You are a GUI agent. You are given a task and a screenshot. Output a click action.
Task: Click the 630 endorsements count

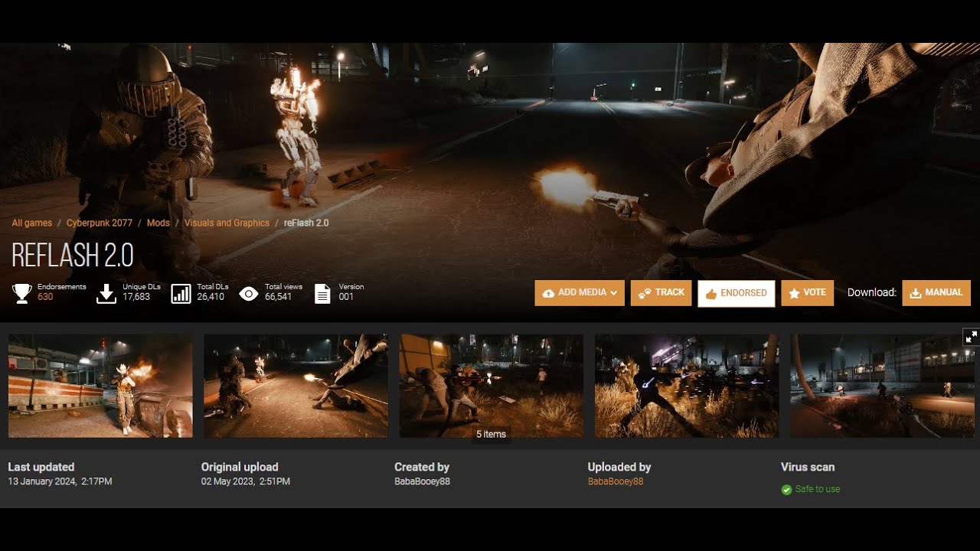click(45, 297)
